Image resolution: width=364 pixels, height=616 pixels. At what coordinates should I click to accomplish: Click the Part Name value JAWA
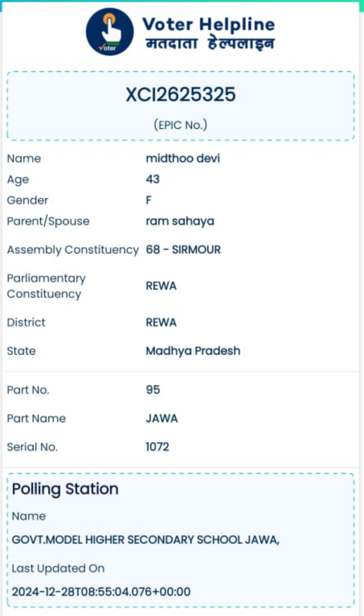[161, 418]
